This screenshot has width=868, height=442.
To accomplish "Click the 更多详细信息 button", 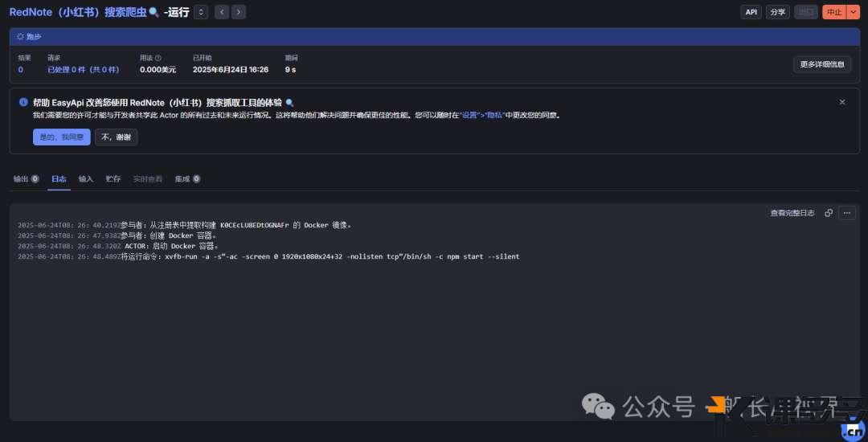I will [821, 64].
